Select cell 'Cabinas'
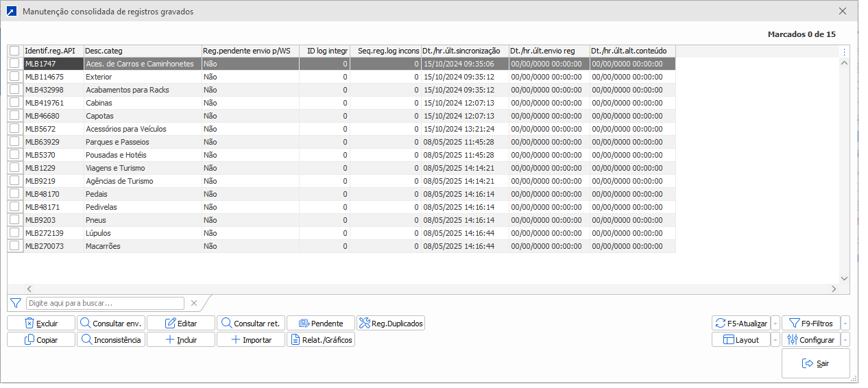The height and width of the screenshot is (388, 868). coord(143,103)
